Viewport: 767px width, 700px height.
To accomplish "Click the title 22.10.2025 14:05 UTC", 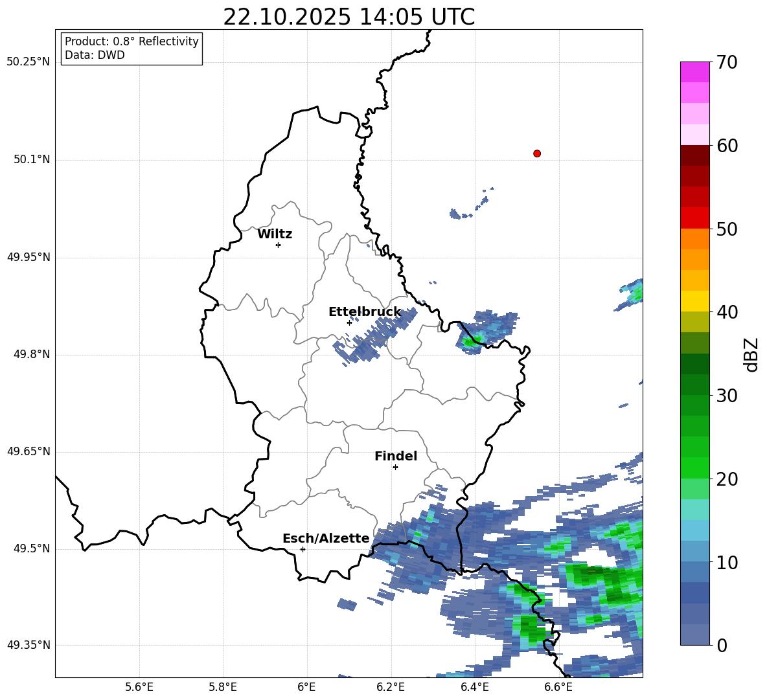I will pyautogui.click(x=349, y=17).
